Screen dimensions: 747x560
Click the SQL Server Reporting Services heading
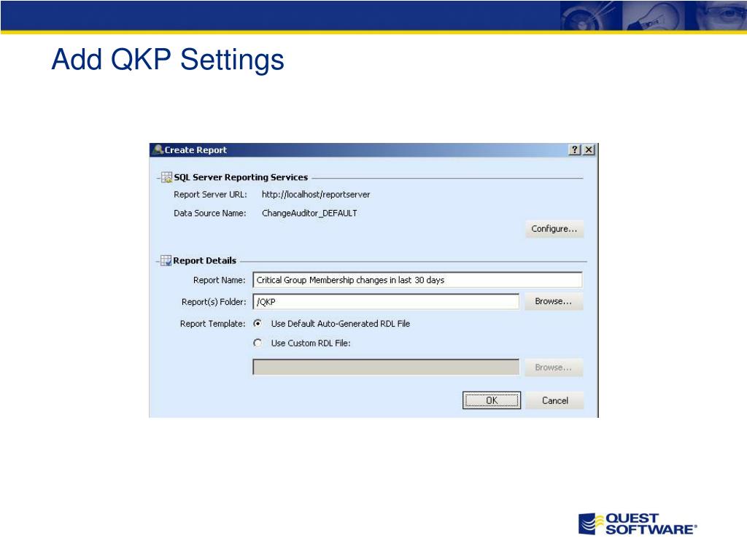pos(241,177)
